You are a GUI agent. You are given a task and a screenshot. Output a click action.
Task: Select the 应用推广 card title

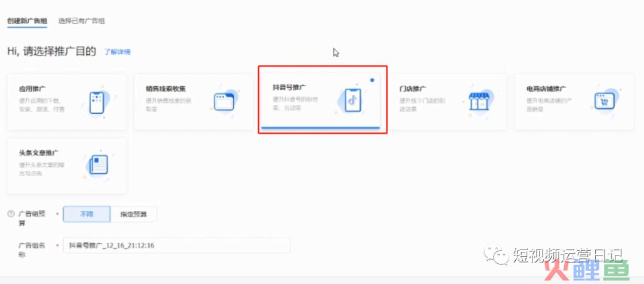pos(32,89)
